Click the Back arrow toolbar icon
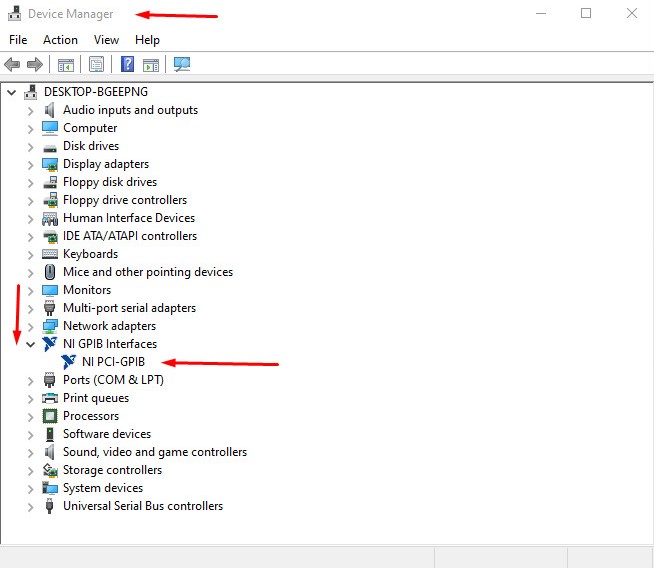This screenshot has height=568, width=654. pos(12,65)
